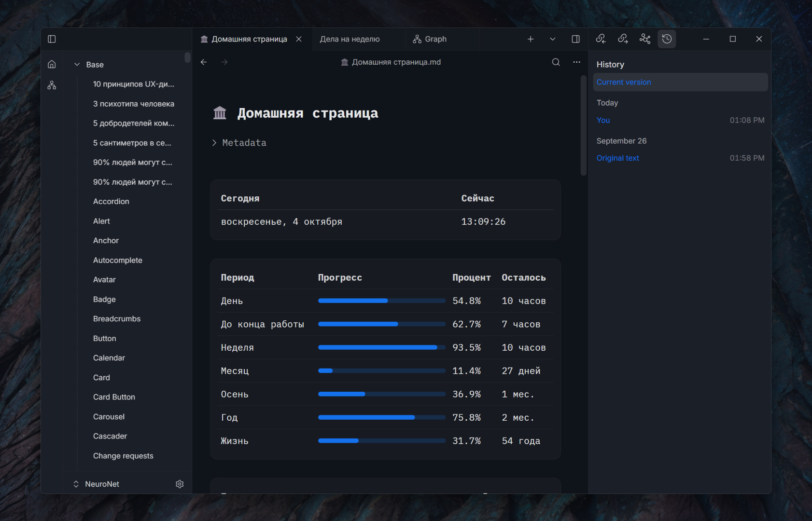Screen dimensions: 812x521
Task: Open the incoming links (backlinks) panel icon
Action: point(601,39)
